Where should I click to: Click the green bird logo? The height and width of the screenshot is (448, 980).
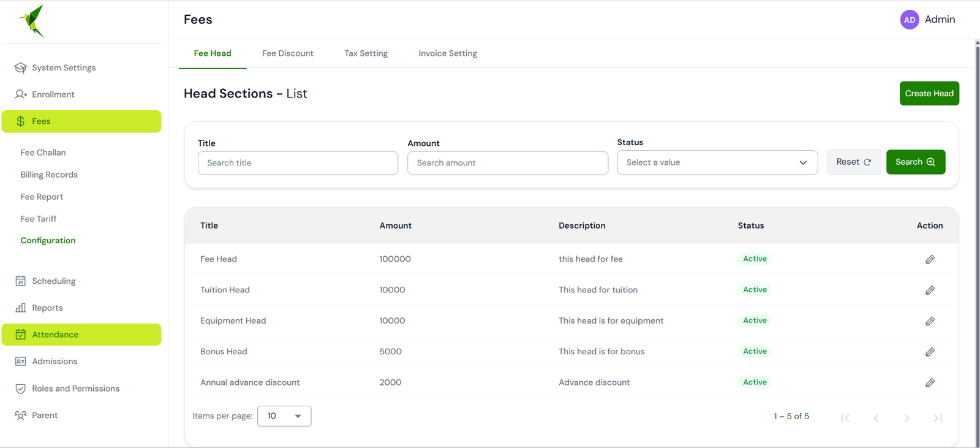coord(32,21)
